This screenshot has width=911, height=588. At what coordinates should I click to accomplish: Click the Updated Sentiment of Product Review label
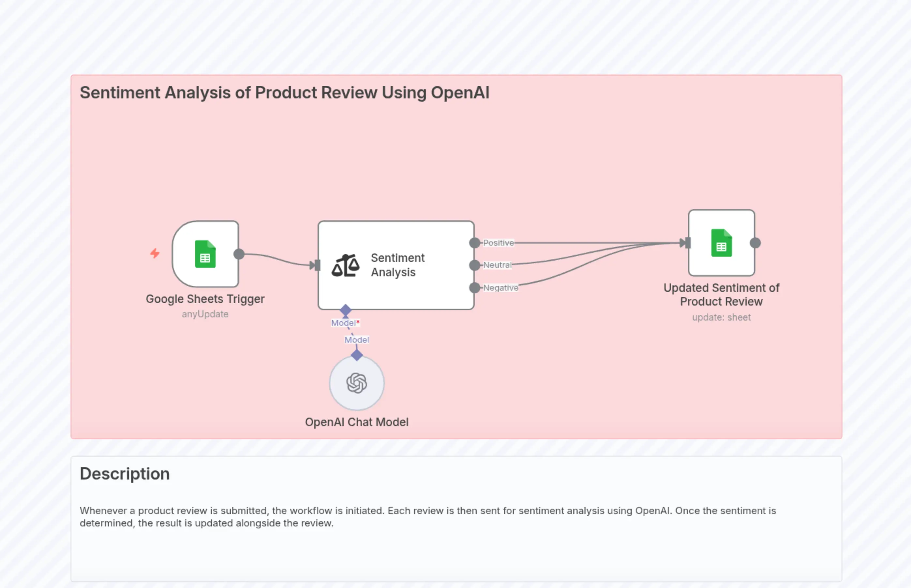point(722,294)
